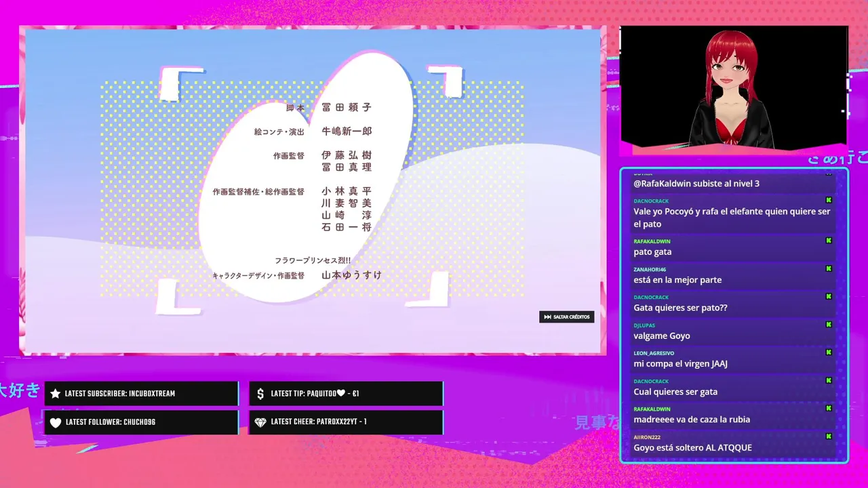Click the dollar icon beside Latest Tip
Image resolution: width=868 pixels, height=488 pixels.
point(261,394)
